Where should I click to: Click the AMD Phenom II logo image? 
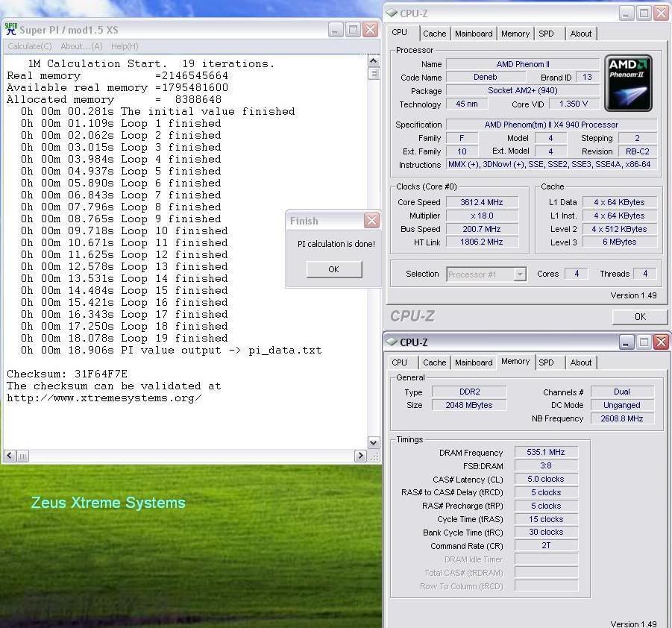tap(628, 84)
